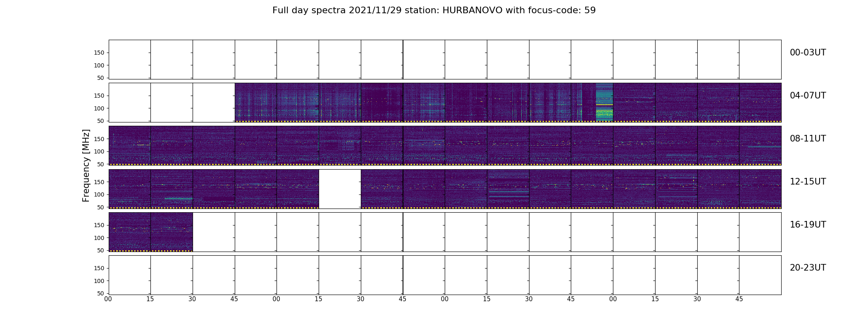Click the 50 tick of the 12-15UT row
Viewport: 868px width, 331px height.
click(101, 207)
